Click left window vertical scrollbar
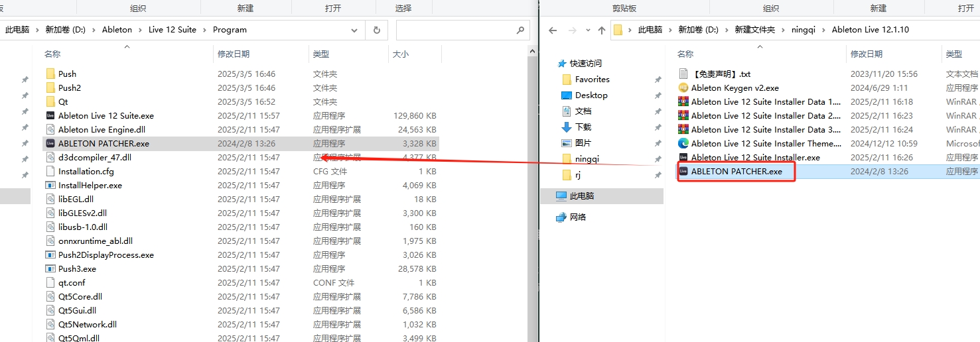Image resolution: width=980 pixels, height=342 pixels. pyautogui.click(x=531, y=192)
